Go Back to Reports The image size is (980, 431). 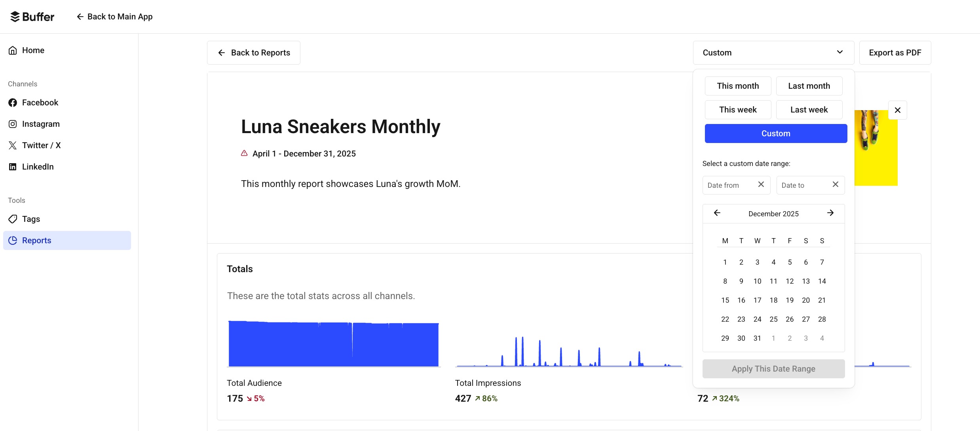coord(253,52)
